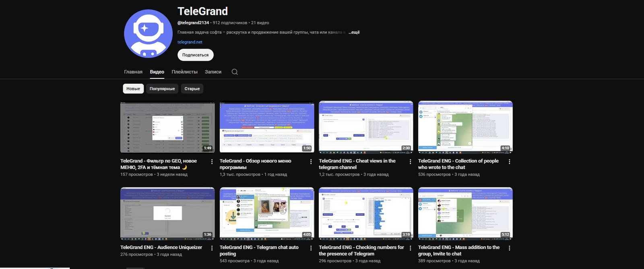644x269 pixels.
Task: Click 157 просмотров view count text
Action: tap(137, 175)
